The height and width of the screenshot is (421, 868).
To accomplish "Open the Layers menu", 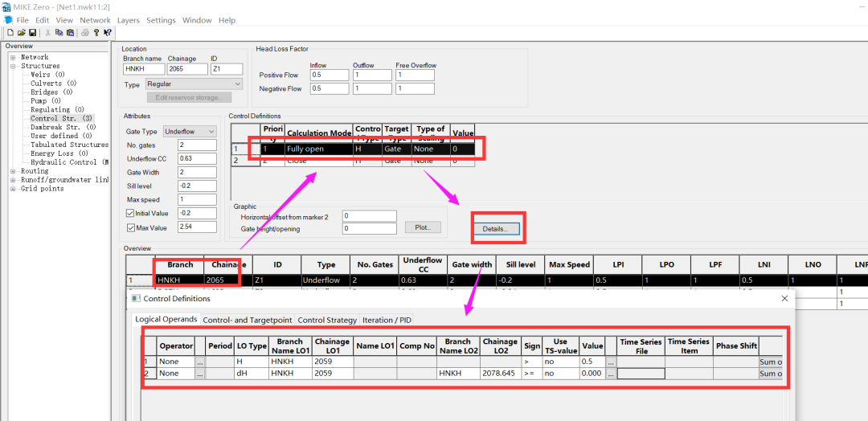I will pyautogui.click(x=129, y=20).
